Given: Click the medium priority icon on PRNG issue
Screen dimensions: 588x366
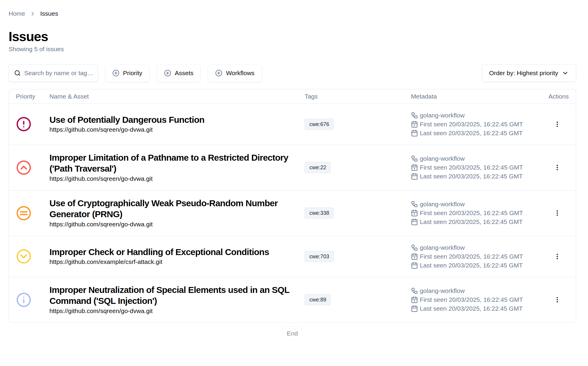Looking at the screenshot, I should click(24, 213).
